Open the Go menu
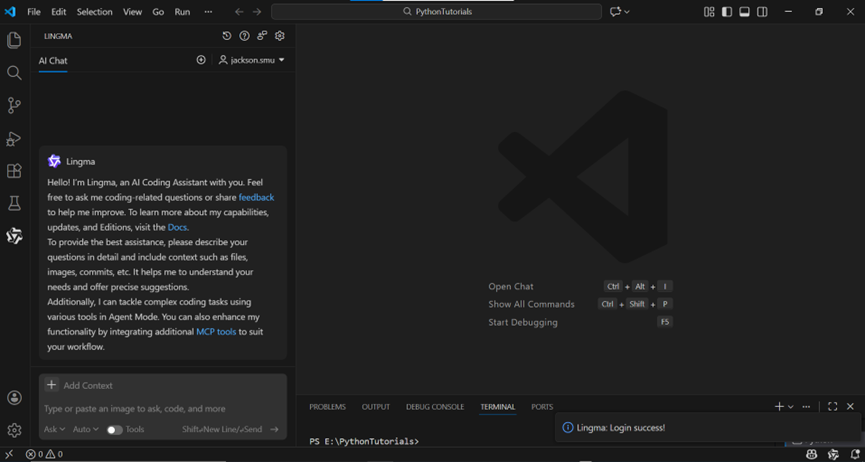Screen dimensions: 865x462 pos(158,12)
